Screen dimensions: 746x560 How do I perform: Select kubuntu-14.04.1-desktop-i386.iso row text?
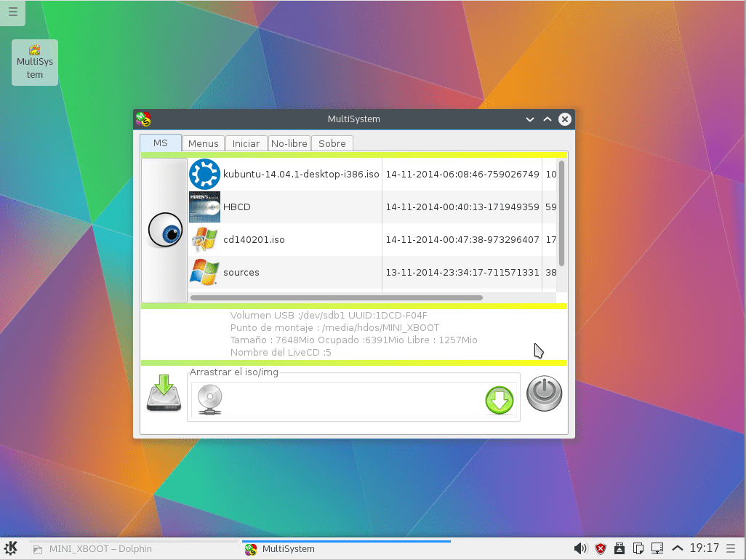pyautogui.click(x=301, y=174)
